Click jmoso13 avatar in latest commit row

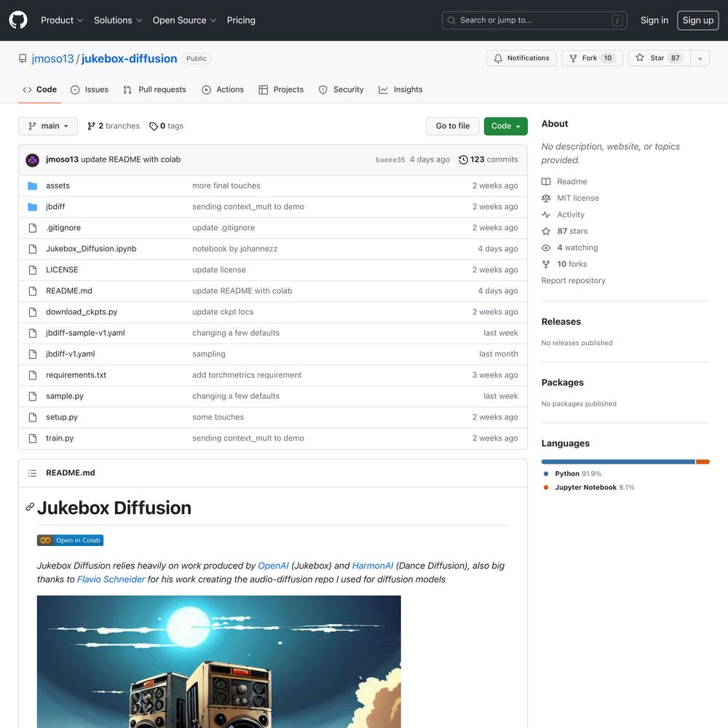[33, 159]
